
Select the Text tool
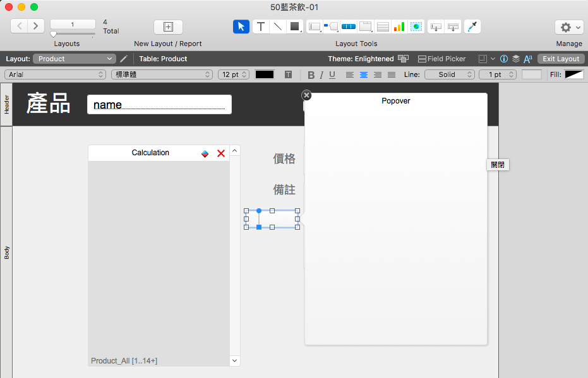(261, 27)
